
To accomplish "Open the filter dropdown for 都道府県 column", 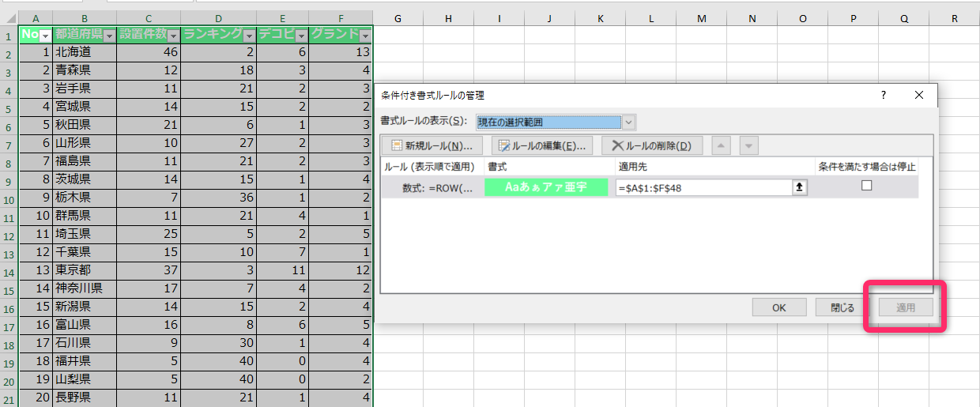I will click(109, 36).
